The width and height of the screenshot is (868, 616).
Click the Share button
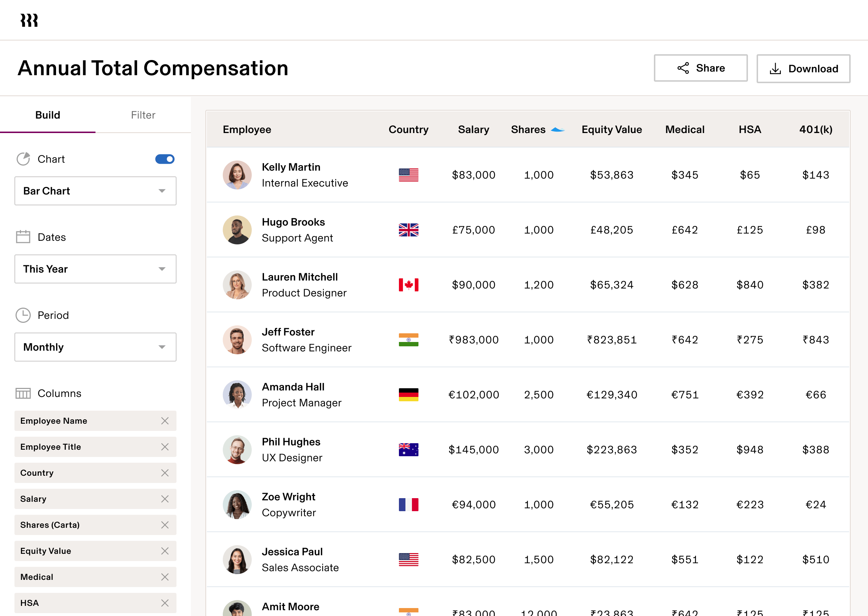(x=700, y=68)
